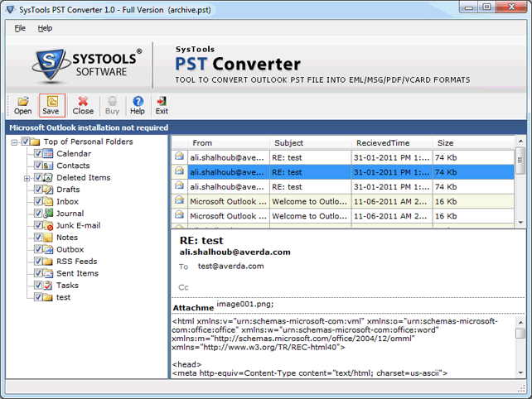Expand the Deleted Items tree node
This screenshot has width=532, height=399.
pos(27,178)
